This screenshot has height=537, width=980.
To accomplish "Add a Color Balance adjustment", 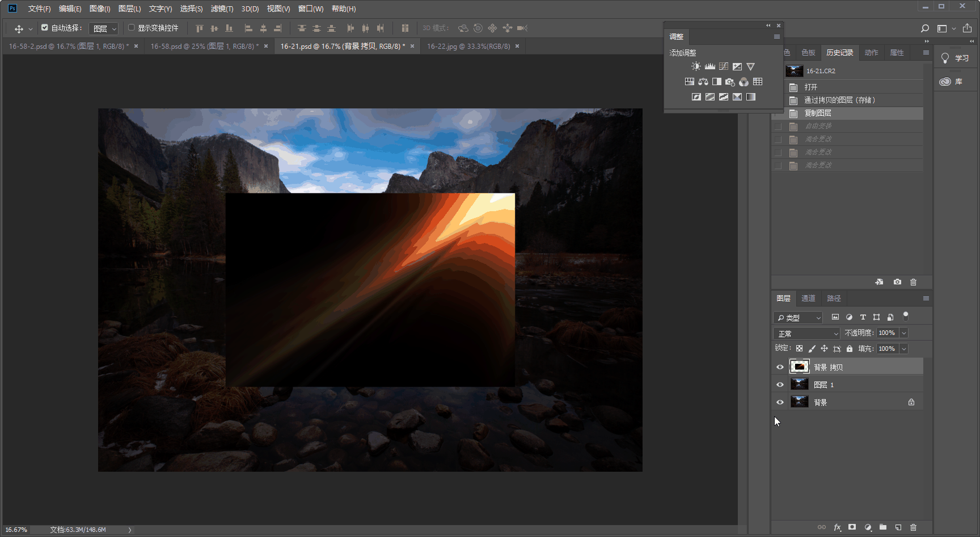I will 703,82.
